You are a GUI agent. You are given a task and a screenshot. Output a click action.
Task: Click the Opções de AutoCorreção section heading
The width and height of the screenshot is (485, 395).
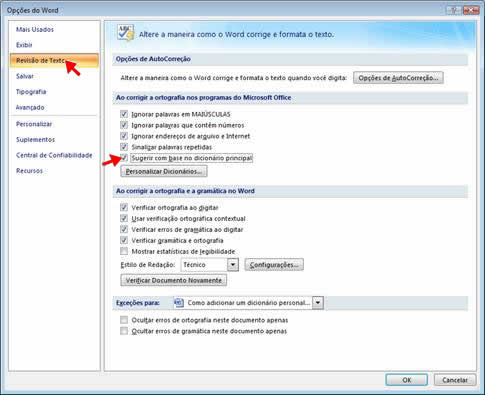(153, 59)
